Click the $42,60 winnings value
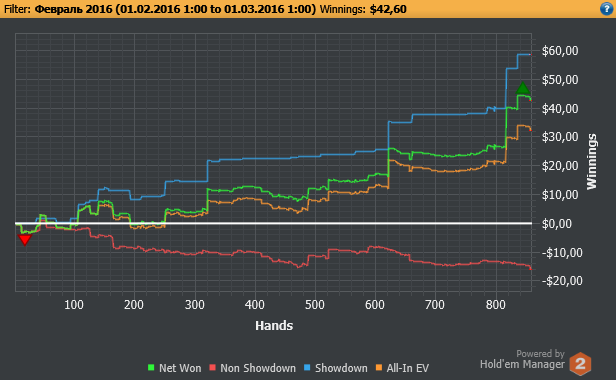 coord(388,9)
